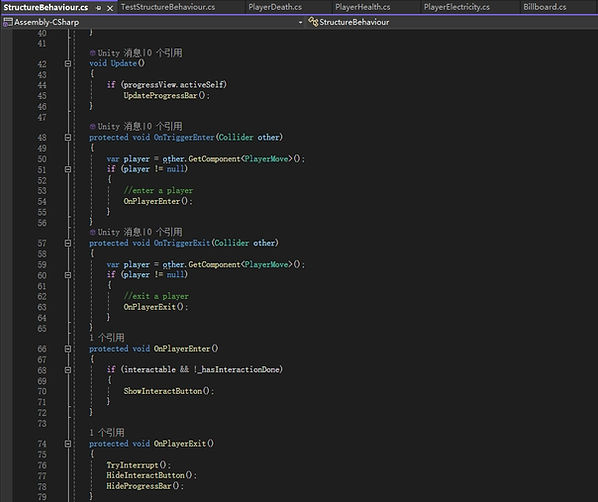The image size is (598, 502).
Task: Click line number 70 in the gutter
Action: (x=42, y=391)
